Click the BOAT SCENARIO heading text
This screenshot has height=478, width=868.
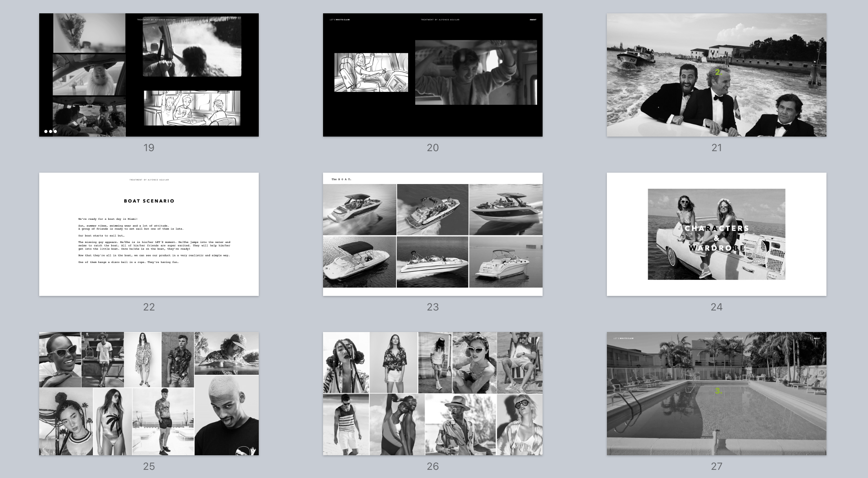tap(149, 201)
